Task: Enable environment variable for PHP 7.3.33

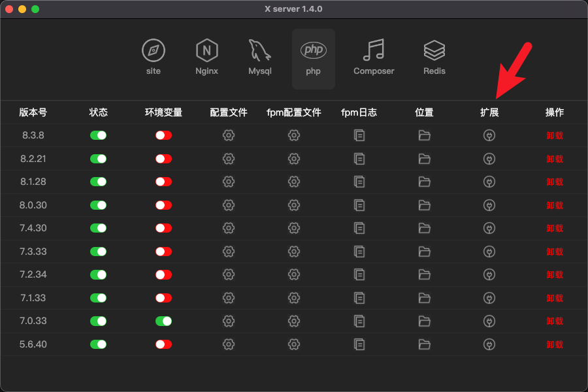Action: click(163, 252)
